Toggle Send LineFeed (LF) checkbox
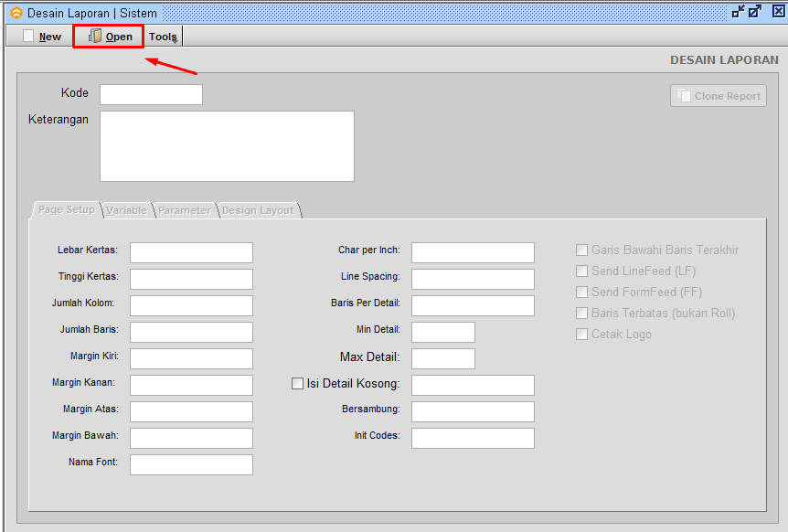This screenshot has height=532, width=788. point(581,271)
